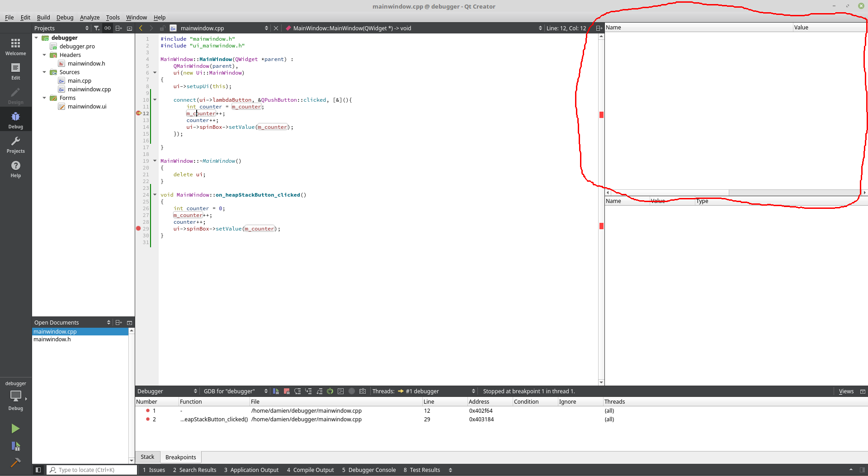868x476 pixels.
Task: Open the Projects mode wrench icon
Action: point(15,144)
